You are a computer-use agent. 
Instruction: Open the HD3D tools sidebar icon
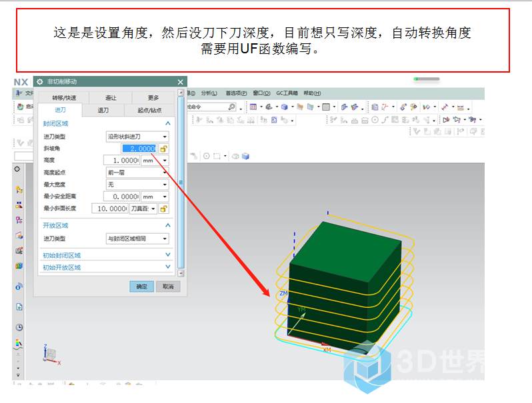click(19, 251)
